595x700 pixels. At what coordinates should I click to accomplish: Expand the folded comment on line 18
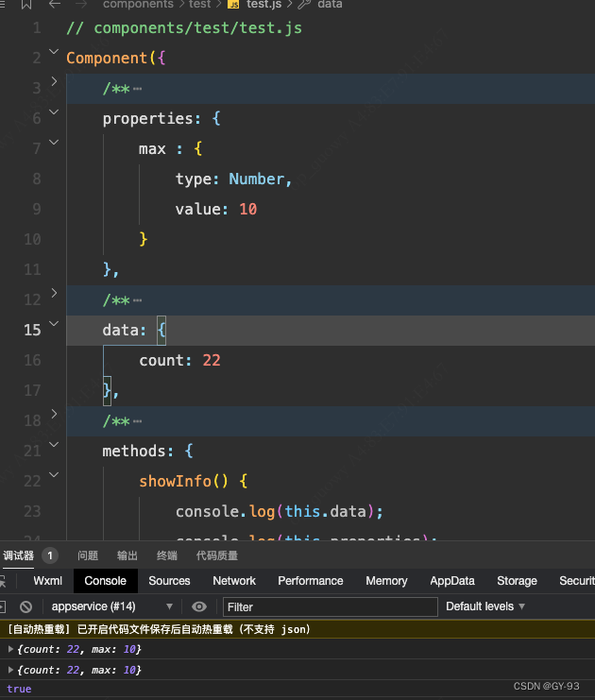coord(54,414)
